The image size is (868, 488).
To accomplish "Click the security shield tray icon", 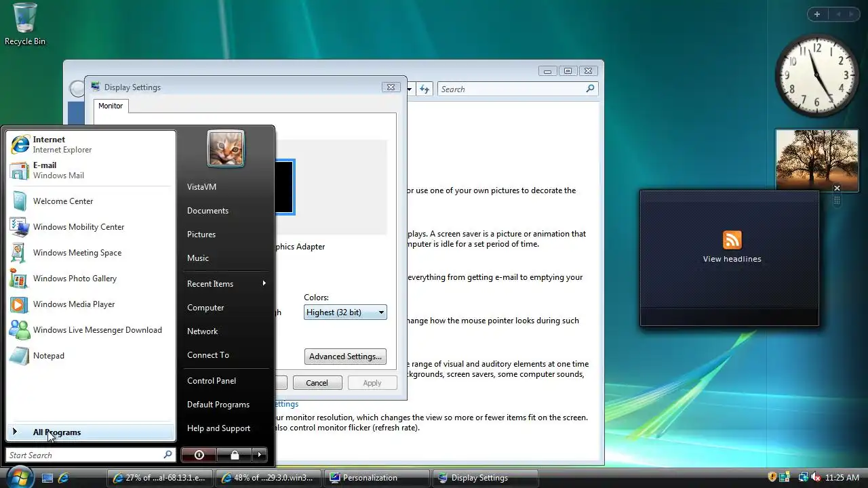I will [x=772, y=478].
